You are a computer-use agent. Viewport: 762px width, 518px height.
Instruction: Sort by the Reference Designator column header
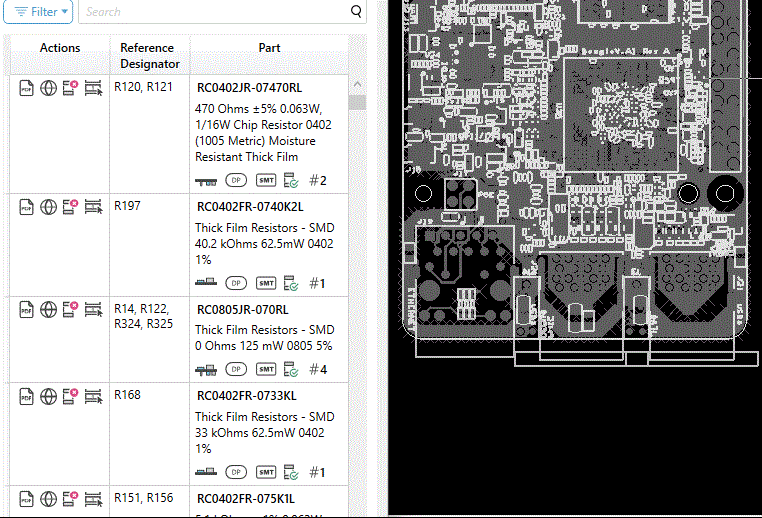coord(148,56)
